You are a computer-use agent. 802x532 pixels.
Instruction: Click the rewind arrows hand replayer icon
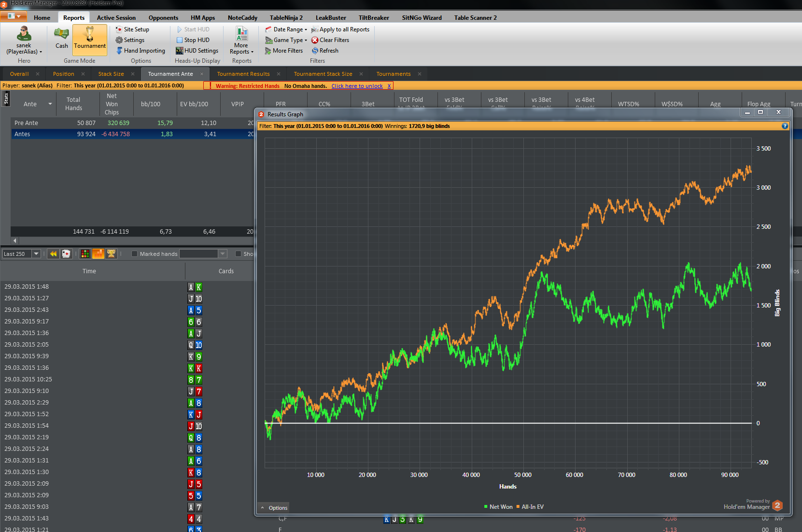coord(54,253)
